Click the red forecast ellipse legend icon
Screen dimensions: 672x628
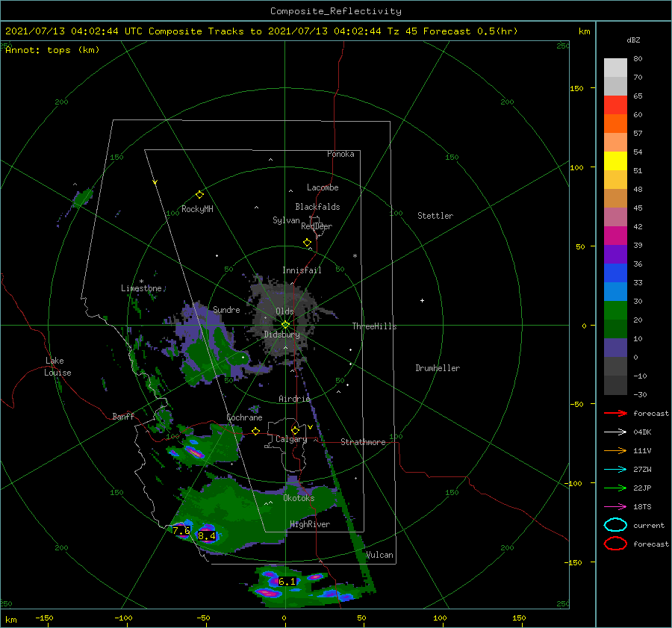coord(615,544)
